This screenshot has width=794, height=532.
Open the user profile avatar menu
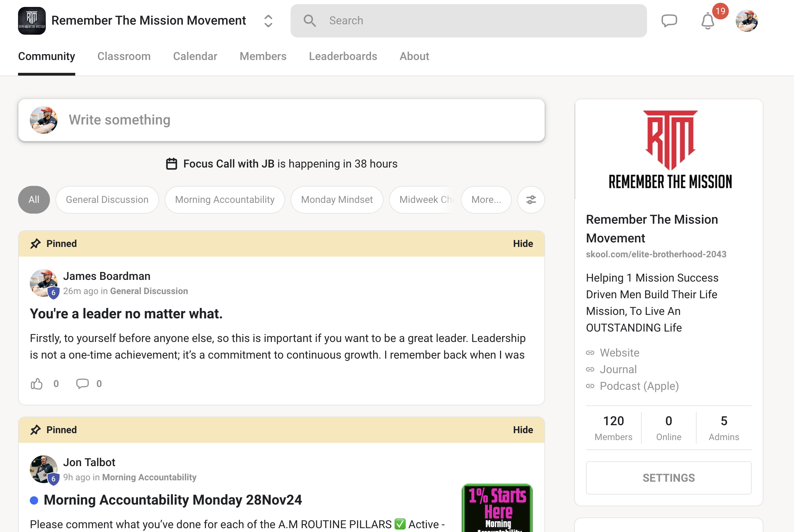746,21
